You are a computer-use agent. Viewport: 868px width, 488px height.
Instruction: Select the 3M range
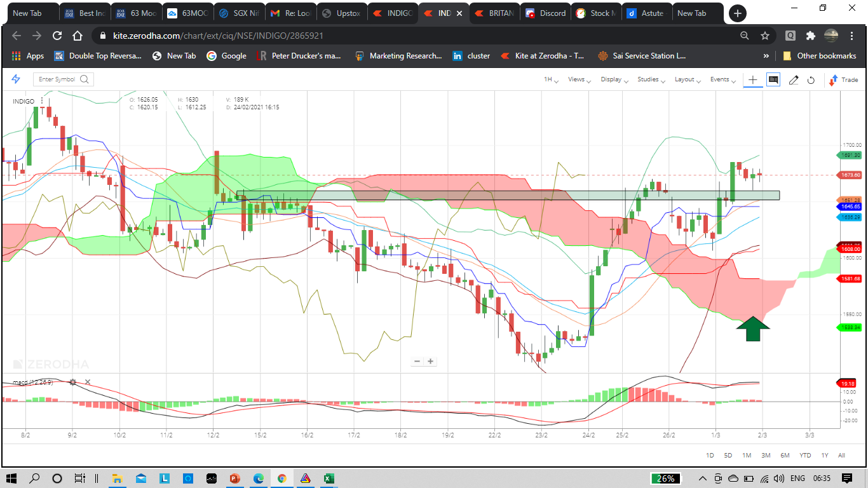[x=766, y=455]
